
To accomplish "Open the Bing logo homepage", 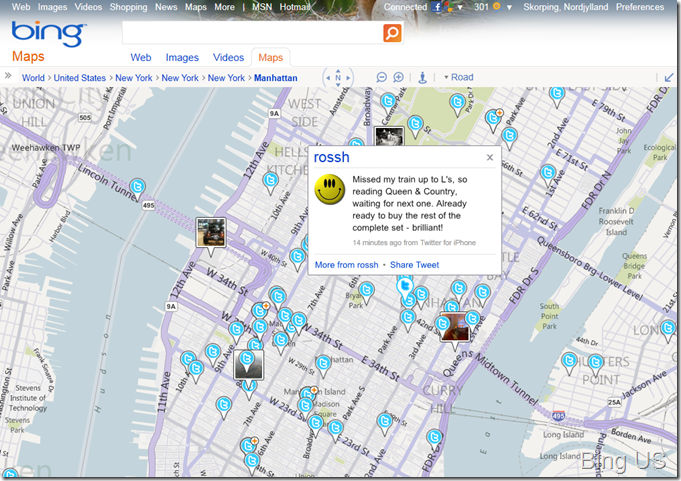I will click(x=48, y=33).
